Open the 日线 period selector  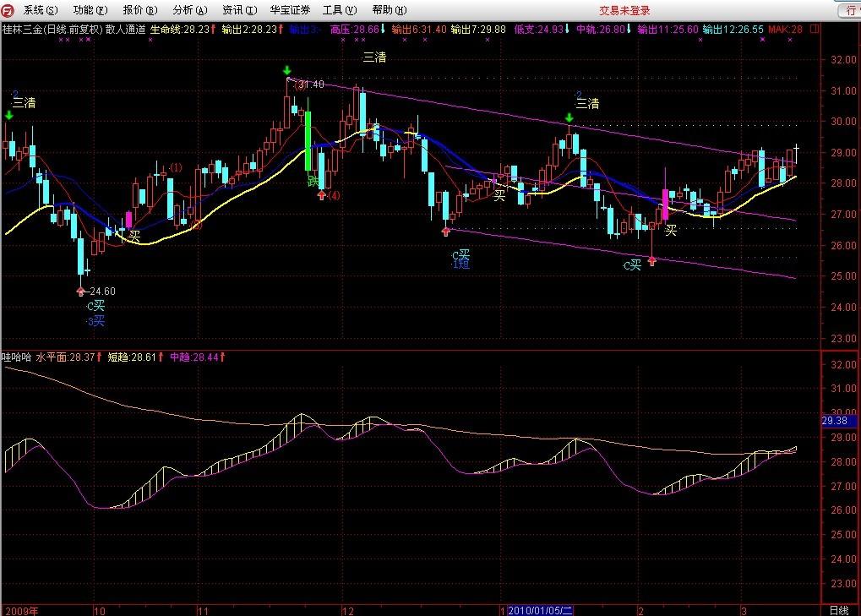pyautogui.click(x=839, y=610)
